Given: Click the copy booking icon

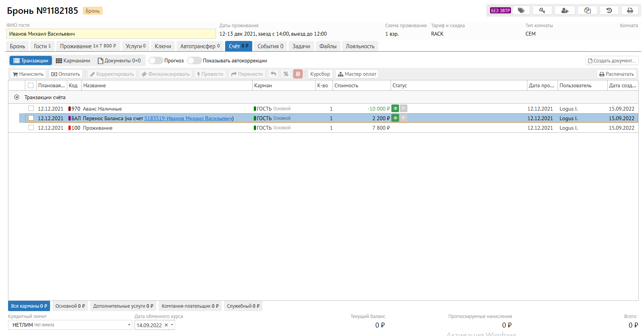Looking at the screenshot, I should pyautogui.click(x=587, y=10).
